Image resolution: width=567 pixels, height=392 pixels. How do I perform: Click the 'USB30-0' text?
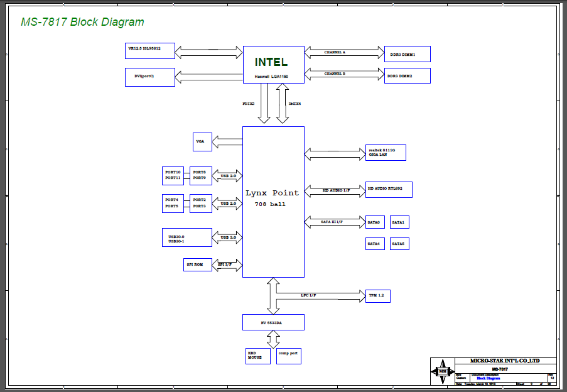pos(176,237)
